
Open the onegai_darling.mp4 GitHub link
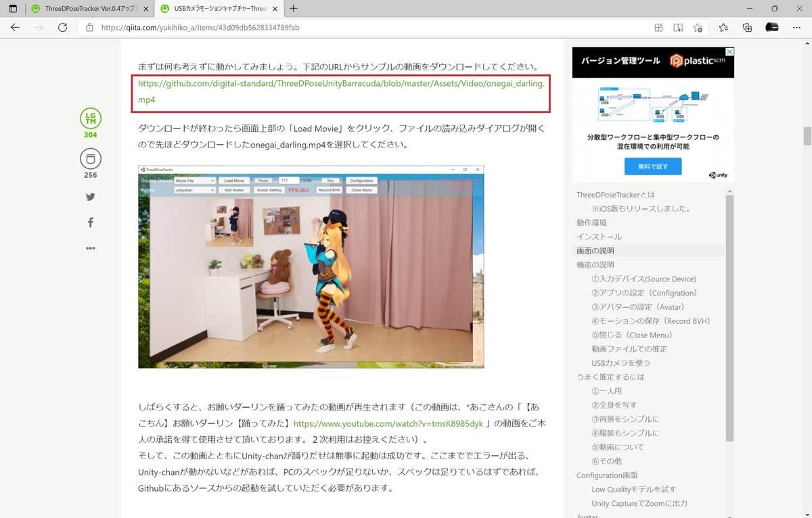(x=338, y=83)
